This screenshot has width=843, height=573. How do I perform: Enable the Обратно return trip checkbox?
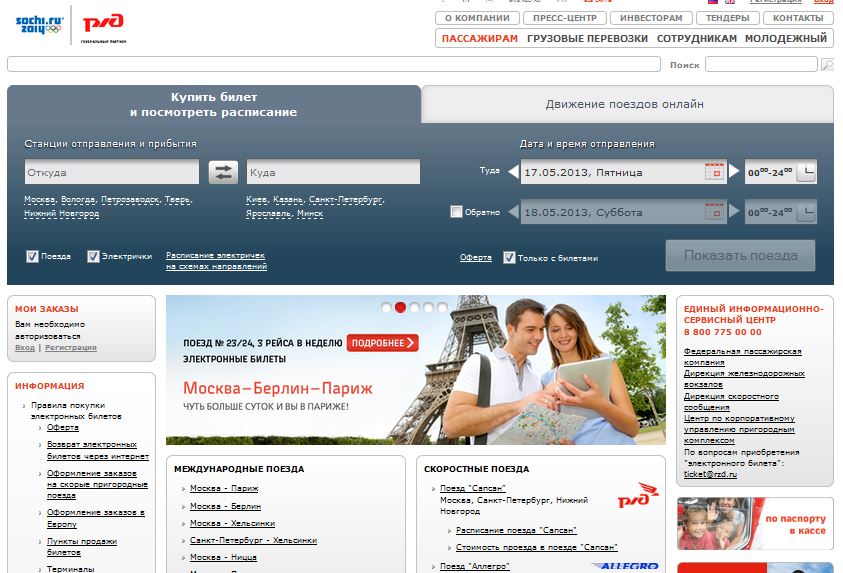pyautogui.click(x=456, y=211)
